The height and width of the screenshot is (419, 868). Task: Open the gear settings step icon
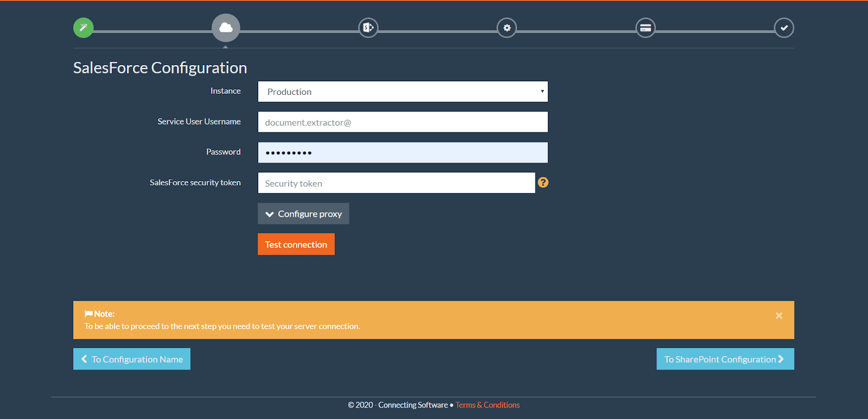[507, 28]
